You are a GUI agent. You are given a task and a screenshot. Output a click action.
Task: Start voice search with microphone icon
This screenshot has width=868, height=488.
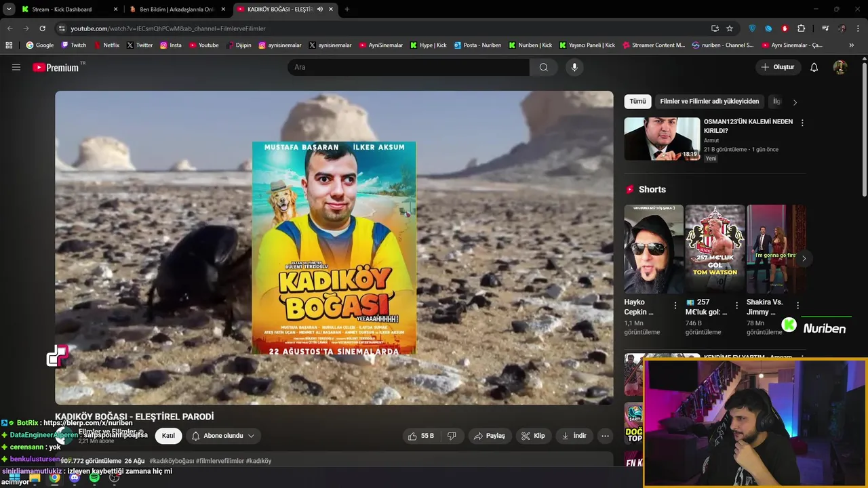point(574,67)
